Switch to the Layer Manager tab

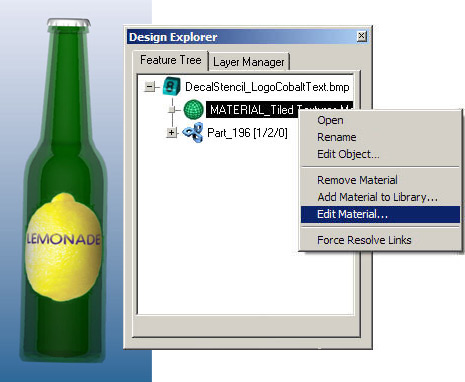(x=248, y=62)
